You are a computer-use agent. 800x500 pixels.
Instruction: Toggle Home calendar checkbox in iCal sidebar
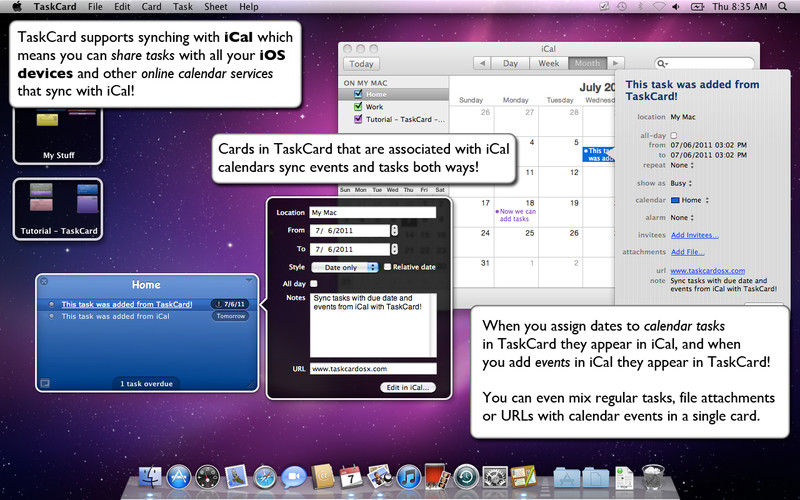358,94
